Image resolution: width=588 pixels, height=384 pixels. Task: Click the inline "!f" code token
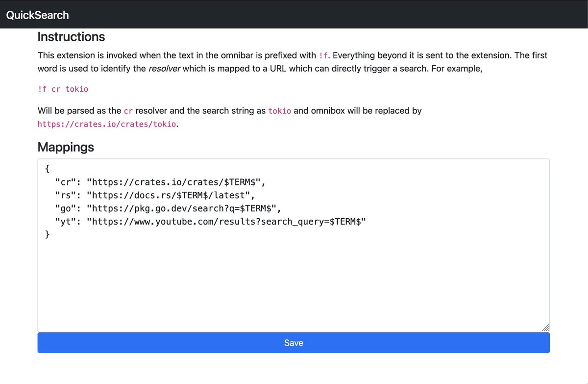(323, 55)
